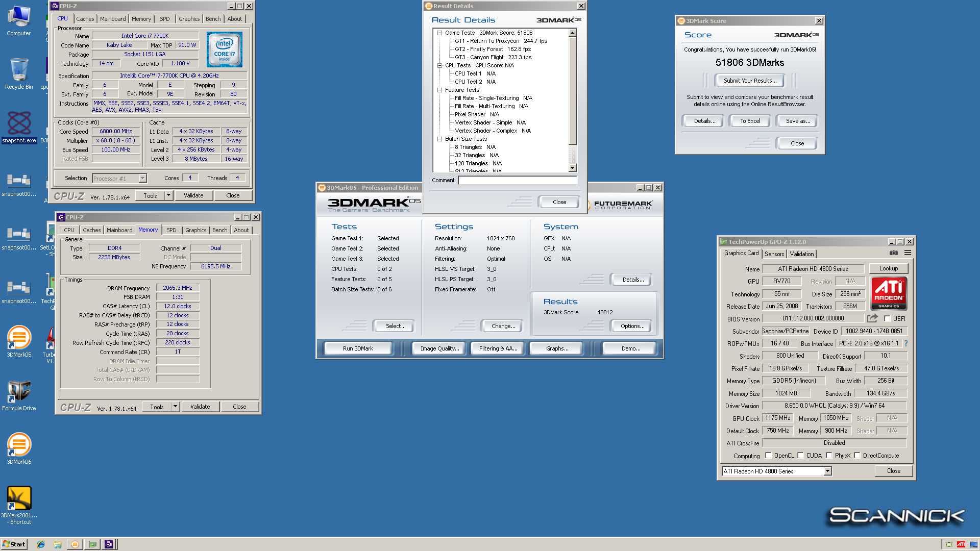Collapse the Batch Size Tests tree node

click(439, 139)
